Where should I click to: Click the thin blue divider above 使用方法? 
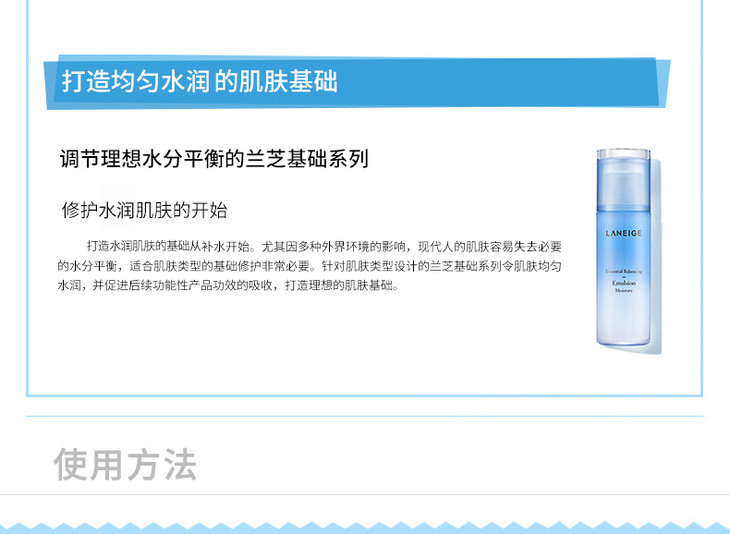364,416
